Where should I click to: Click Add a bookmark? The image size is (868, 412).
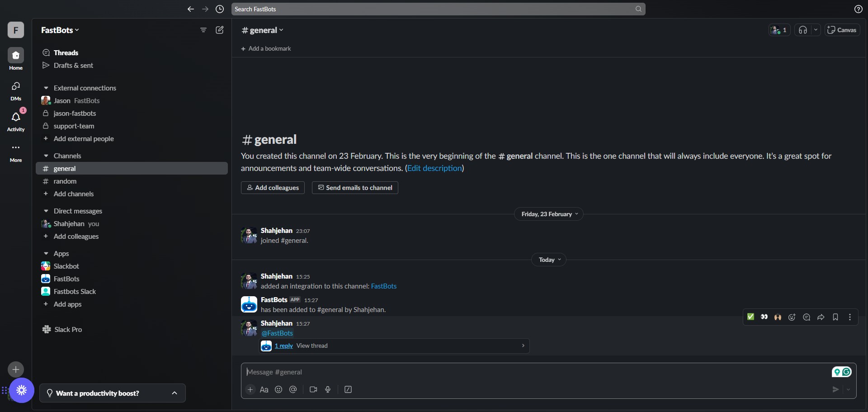tap(266, 49)
